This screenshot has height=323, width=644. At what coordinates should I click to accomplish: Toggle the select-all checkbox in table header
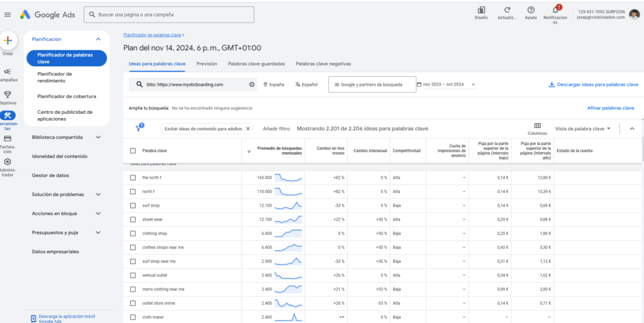(133, 151)
